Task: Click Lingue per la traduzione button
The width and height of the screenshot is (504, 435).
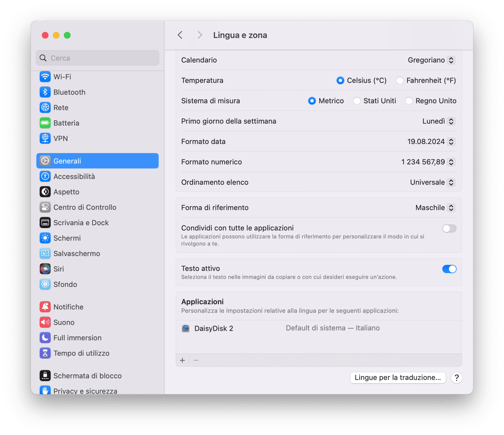Action: (x=397, y=378)
